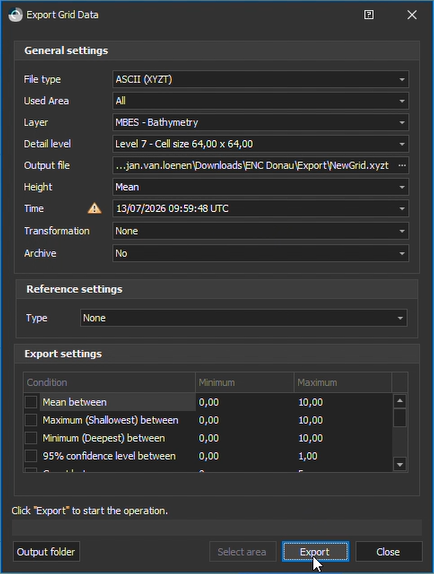Image resolution: width=434 pixels, height=574 pixels.
Task: Toggle the Minimum (Deepest) between checkbox
Action: click(x=31, y=438)
